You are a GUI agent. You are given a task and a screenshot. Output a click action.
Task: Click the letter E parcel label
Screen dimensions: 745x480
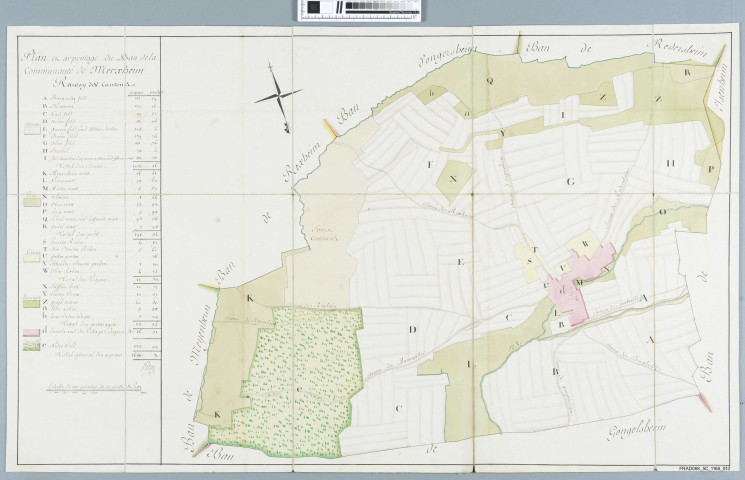point(460,261)
